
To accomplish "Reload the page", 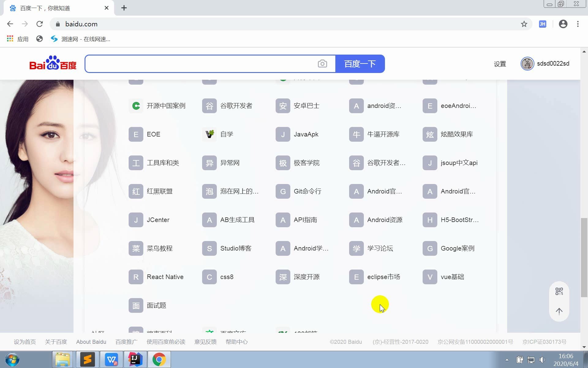I will point(40,24).
